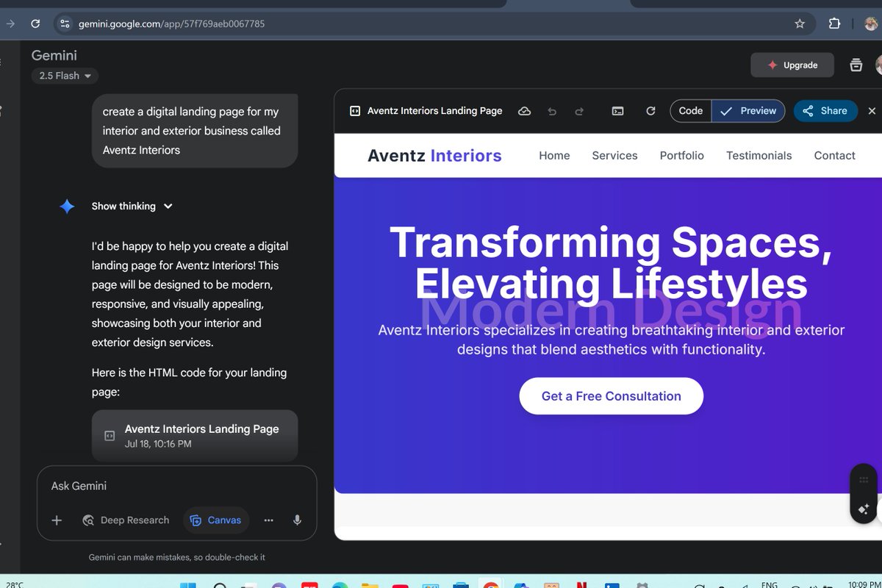The width and height of the screenshot is (882, 588).
Task: Open the stacked apps icon beside Upgrade
Action: pos(856,65)
